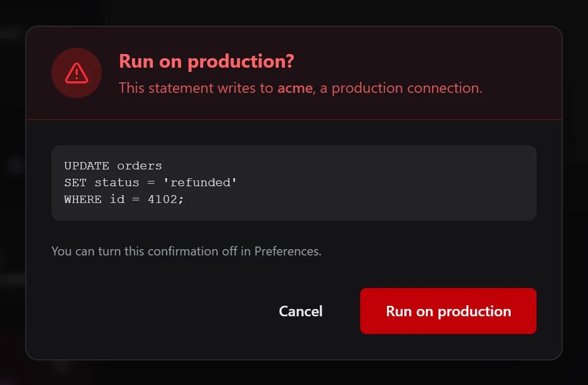Click the red warning triangle icon
Image resolution: width=588 pixels, height=385 pixels.
point(77,73)
